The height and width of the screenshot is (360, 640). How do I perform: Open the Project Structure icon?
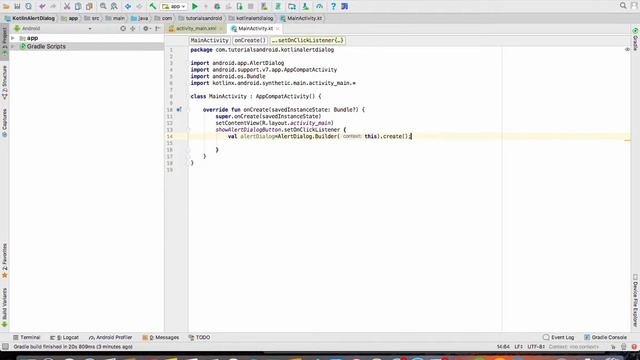click(292, 6)
